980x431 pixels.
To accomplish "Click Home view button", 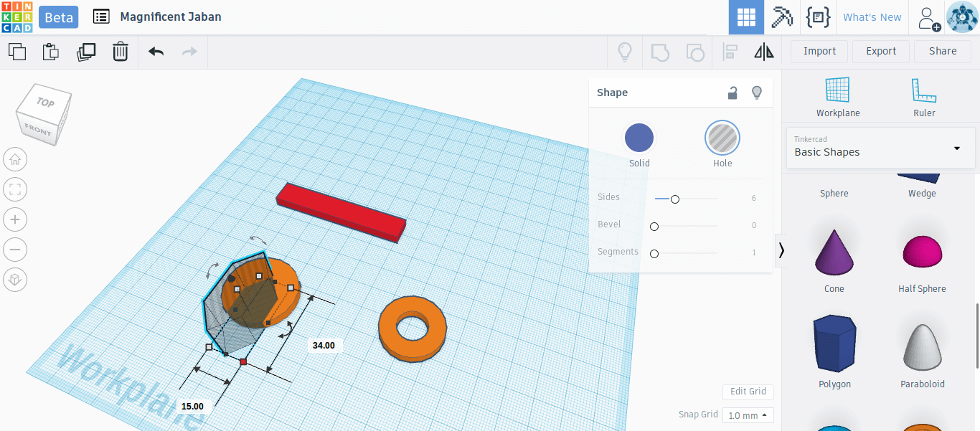I will [x=15, y=159].
